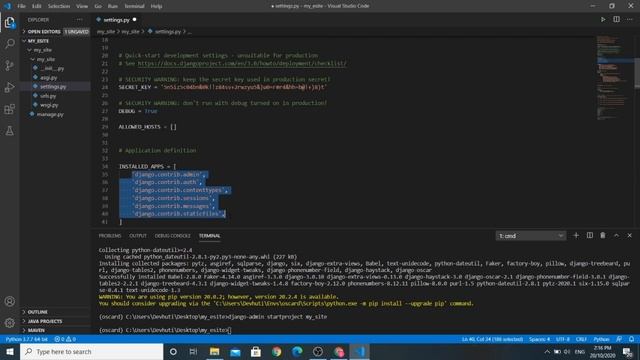This screenshot has width=640, height=360.
Task: Open the Terminal menu
Action: click(134, 6)
